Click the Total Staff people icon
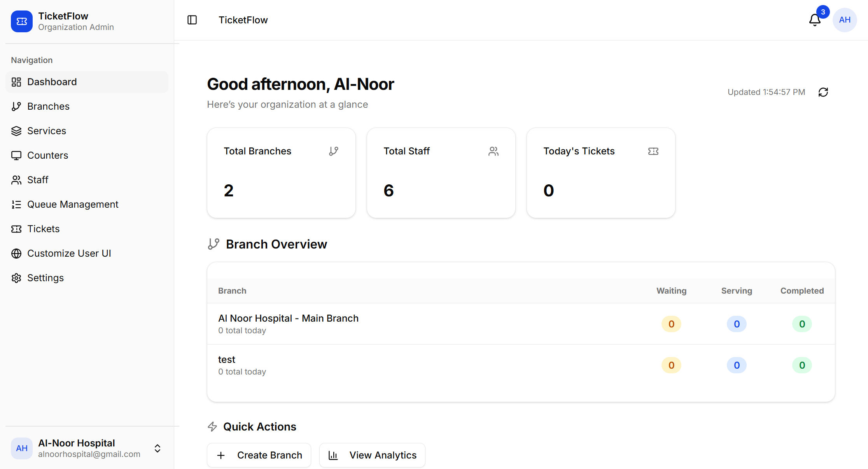Viewport: 868px width, 469px height. point(493,151)
